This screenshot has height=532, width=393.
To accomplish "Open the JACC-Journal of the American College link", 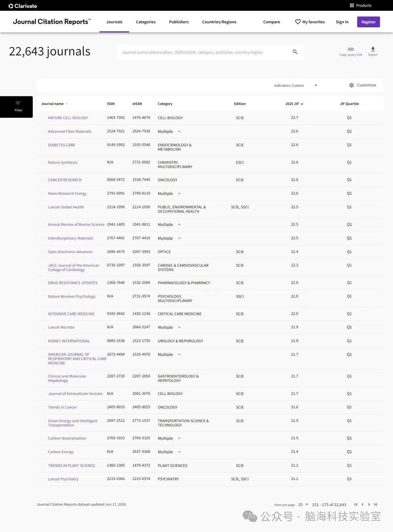I will (x=74, y=268).
